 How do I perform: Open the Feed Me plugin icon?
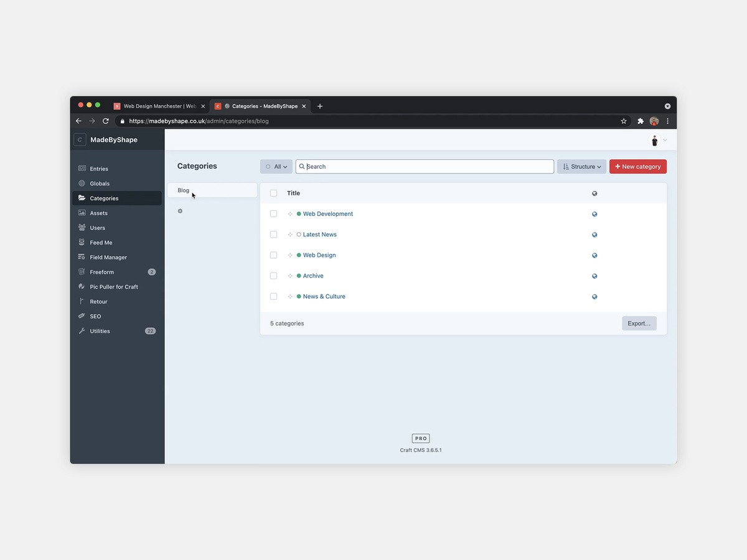[83, 242]
